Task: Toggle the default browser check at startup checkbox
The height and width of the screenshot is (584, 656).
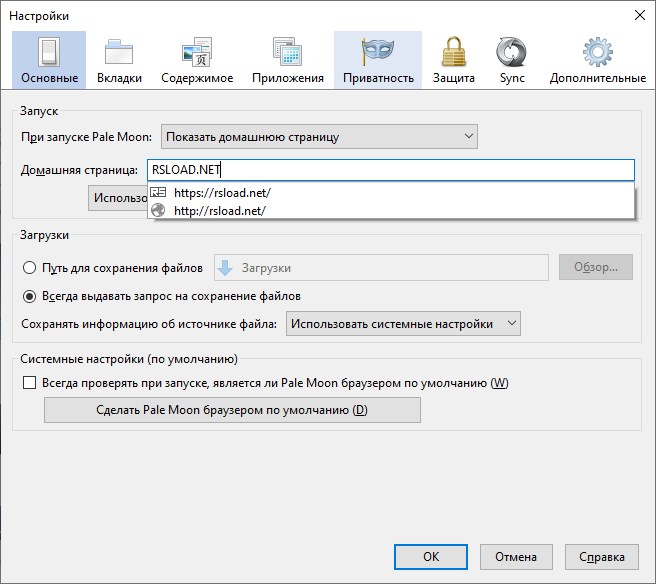Action: pyautogui.click(x=29, y=383)
